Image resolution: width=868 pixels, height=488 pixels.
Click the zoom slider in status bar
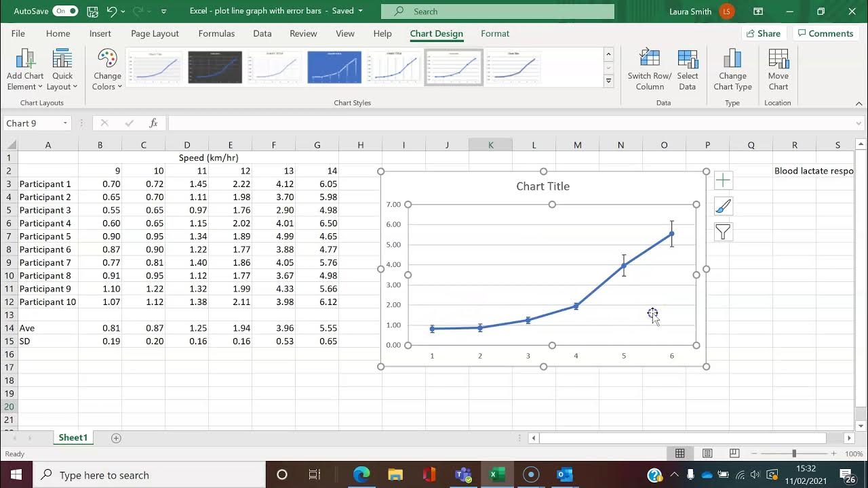(793, 453)
